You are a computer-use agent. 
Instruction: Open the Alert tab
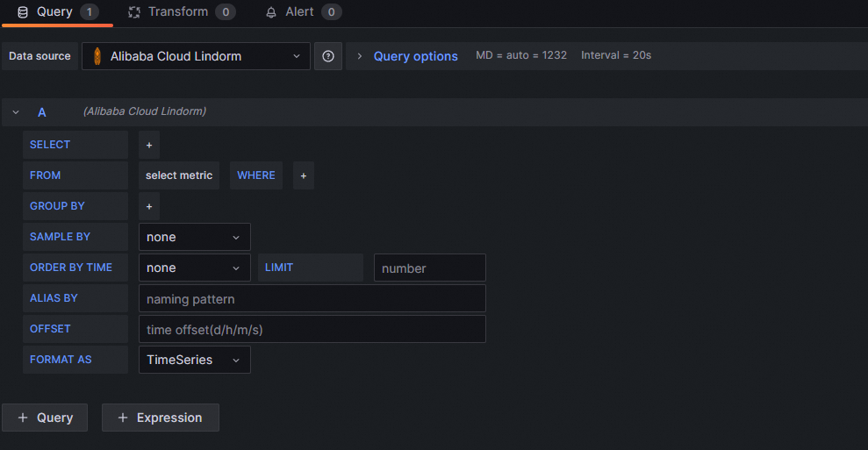tap(303, 12)
